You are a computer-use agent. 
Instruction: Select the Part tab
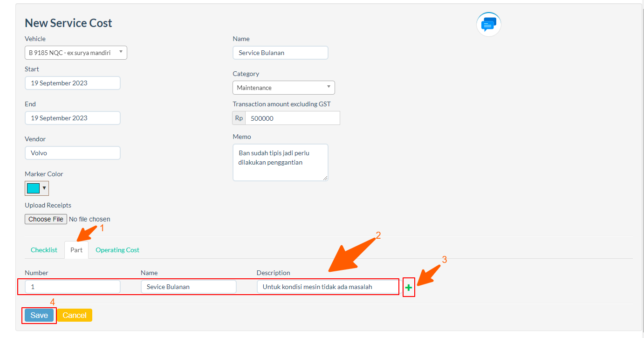pos(76,250)
